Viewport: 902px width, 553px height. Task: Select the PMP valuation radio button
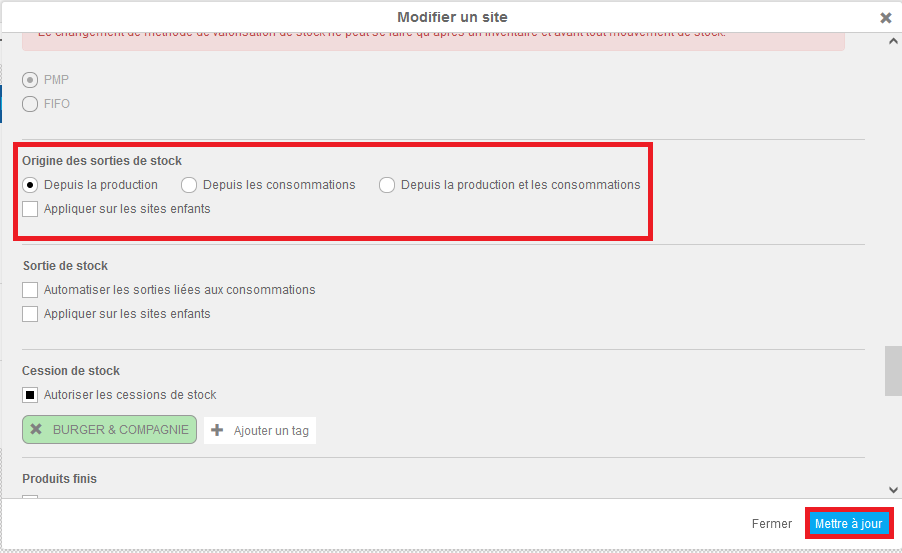(30, 79)
